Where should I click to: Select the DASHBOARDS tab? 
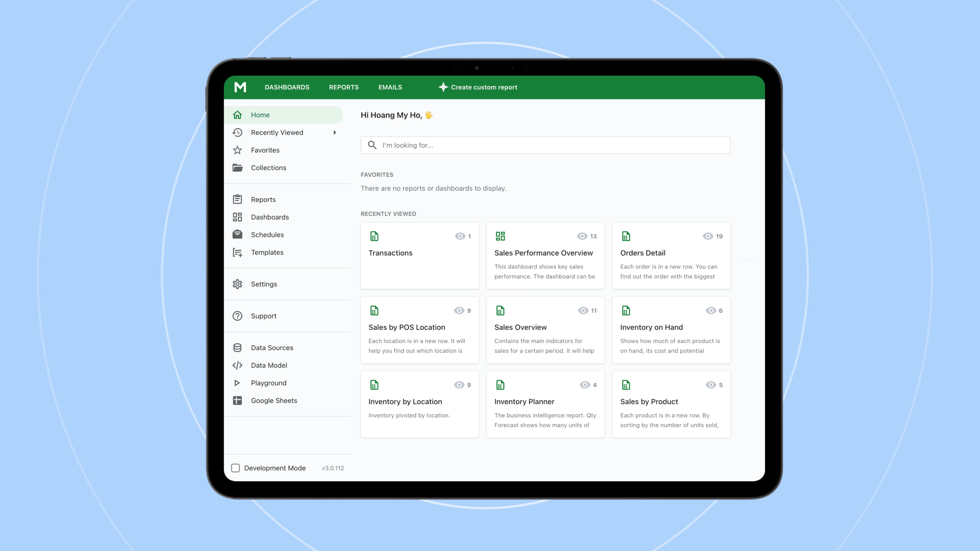(x=287, y=87)
